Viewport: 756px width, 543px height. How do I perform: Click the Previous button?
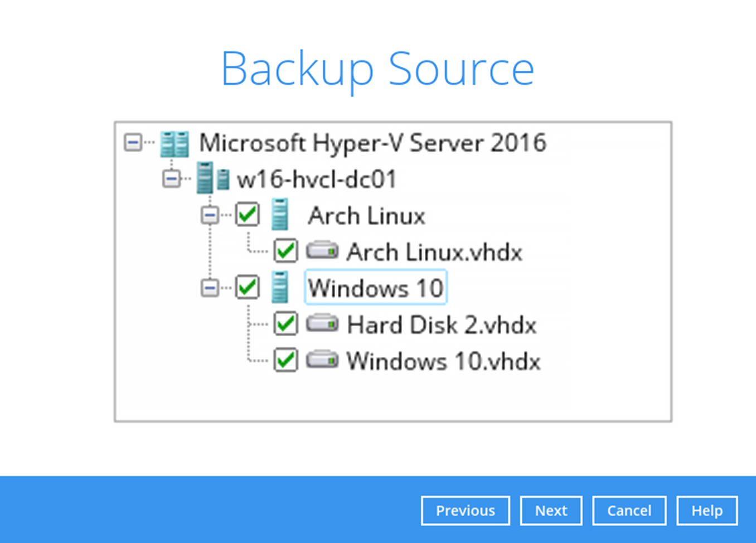pos(465,510)
